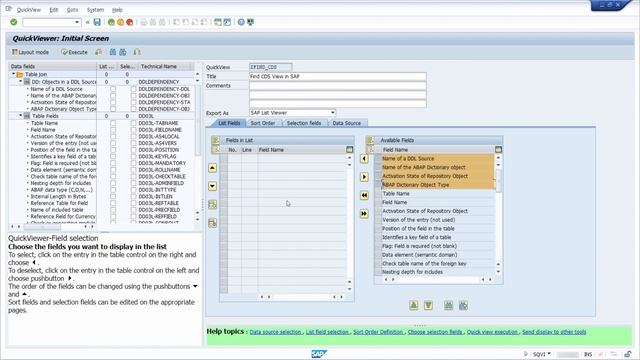Screen dimensions: 640x360
Task: Click sort descending icon below Available Fields
Action: [428, 305]
